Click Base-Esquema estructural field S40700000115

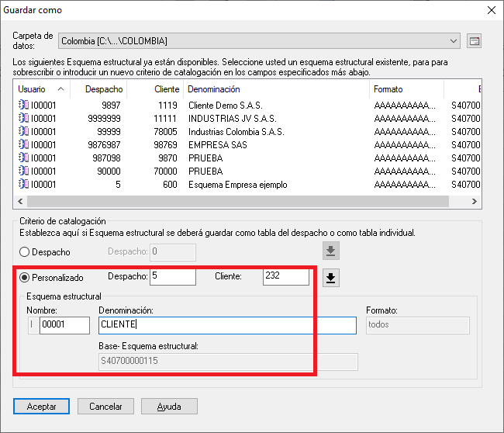pyautogui.click(x=228, y=362)
